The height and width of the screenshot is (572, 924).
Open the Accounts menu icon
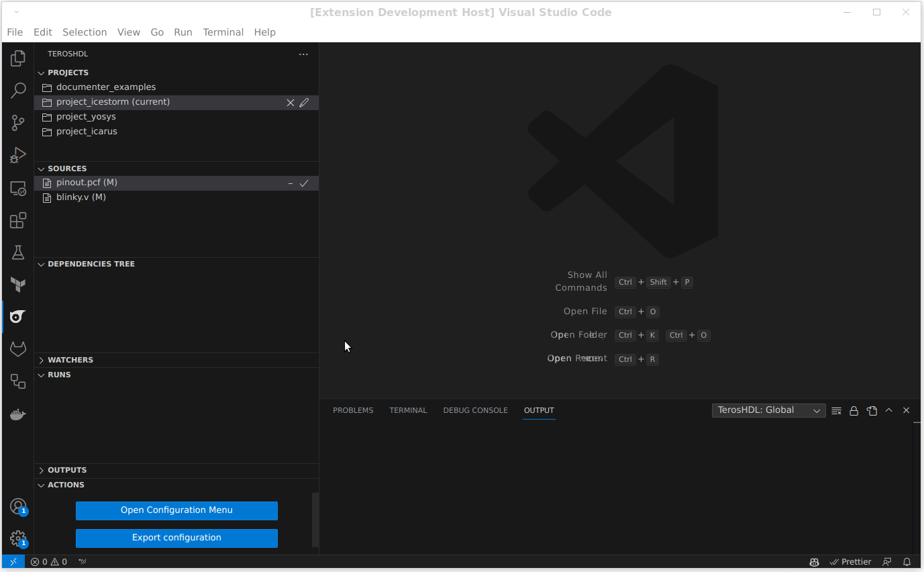click(18, 506)
